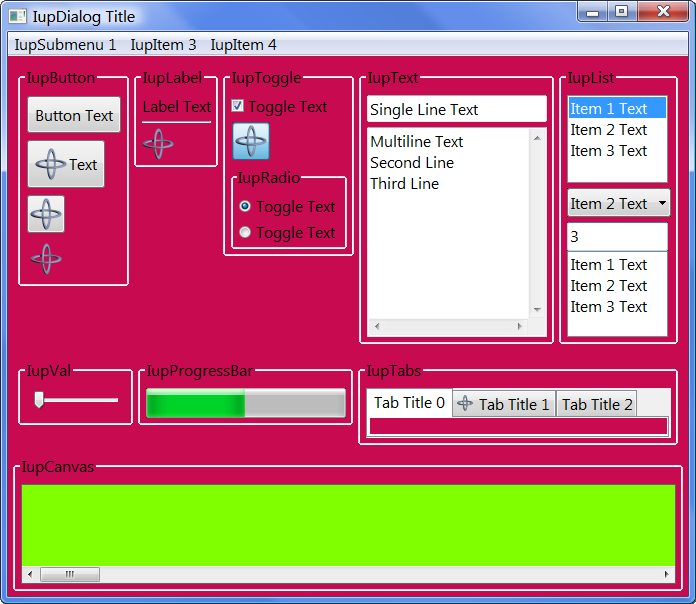Click the multiline text scroll down arrow
The height and width of the screenshot is (604, 696).
[538, 309]
